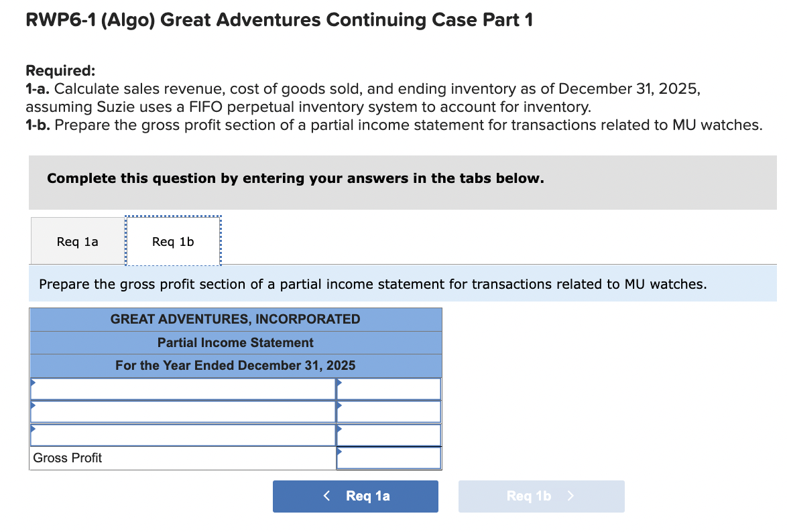Click the left chevron inside Req 1a button
Viewport: 787px width, 532px height.
pyautogui.click(x=326, y=496)
